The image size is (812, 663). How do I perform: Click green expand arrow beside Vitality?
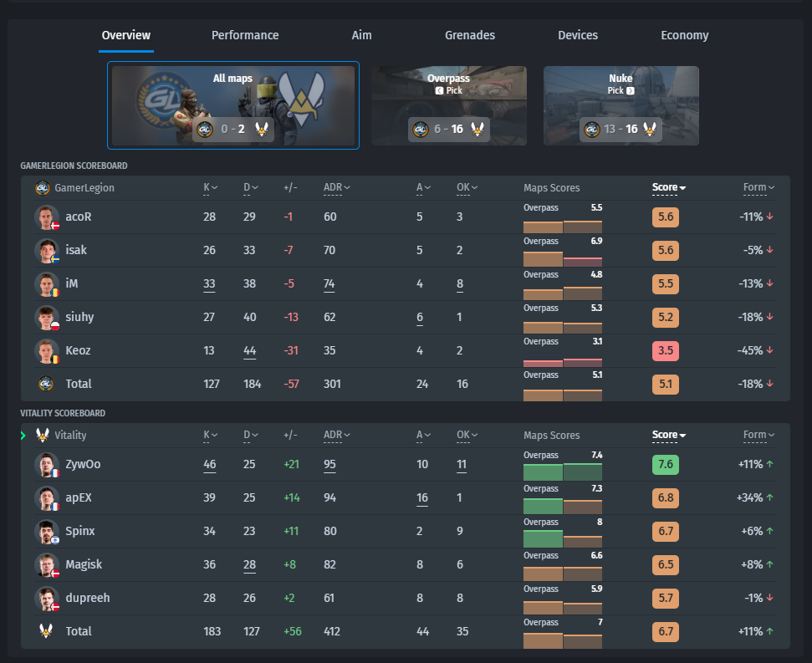(23, 436)
